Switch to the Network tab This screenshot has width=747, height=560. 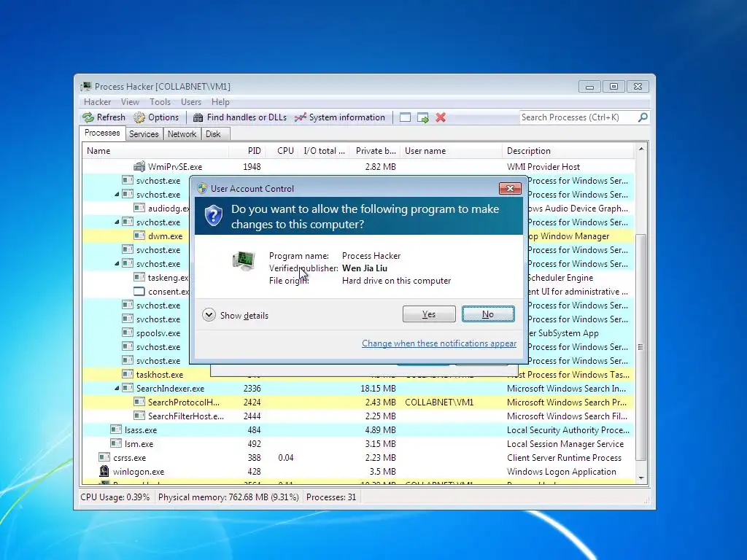pyautogui.click(x=182, y=134)
